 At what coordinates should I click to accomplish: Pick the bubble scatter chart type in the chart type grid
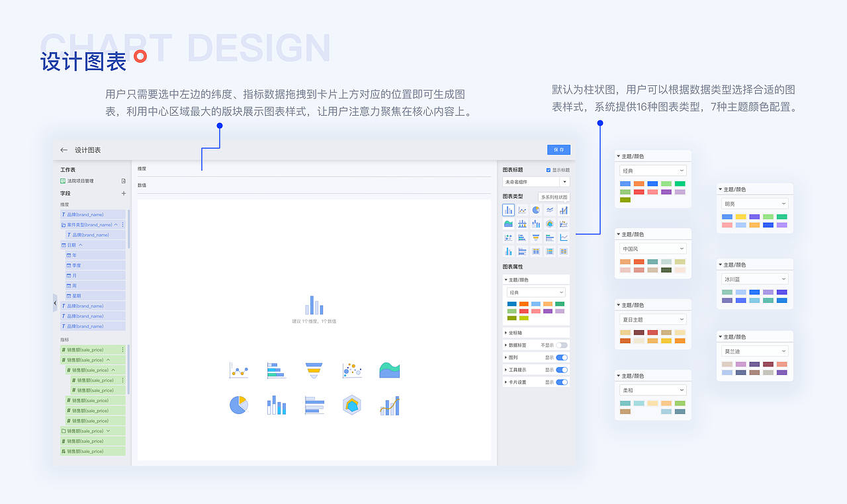point(508,237)
